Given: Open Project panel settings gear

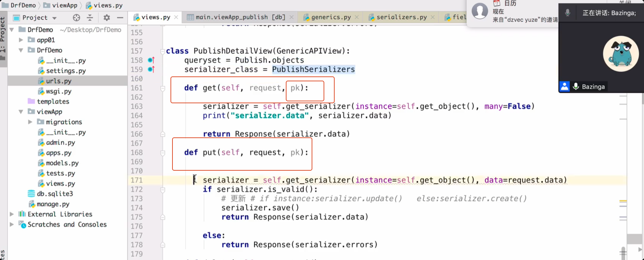Looking at the screenshot, I should [x=107, y=18].
